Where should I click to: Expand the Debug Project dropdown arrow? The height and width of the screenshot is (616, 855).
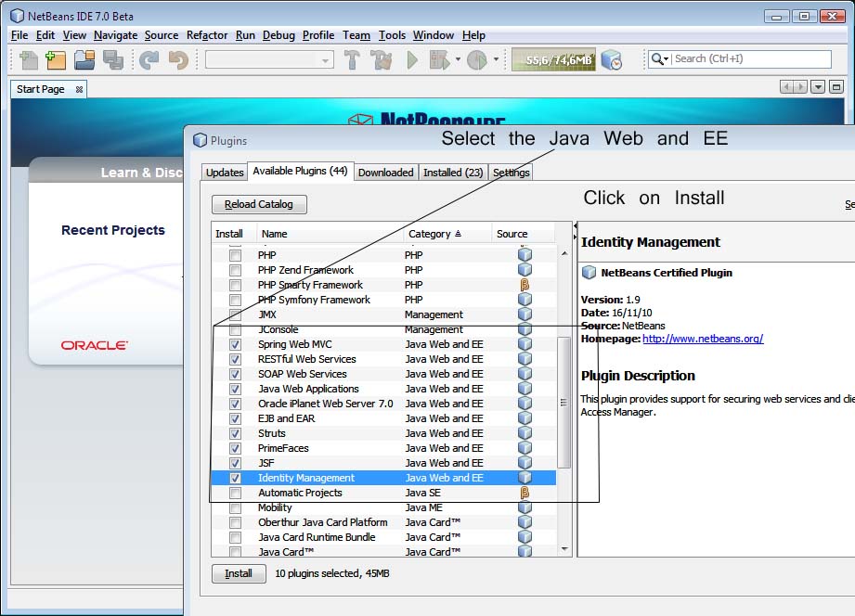tap(458, 60)
